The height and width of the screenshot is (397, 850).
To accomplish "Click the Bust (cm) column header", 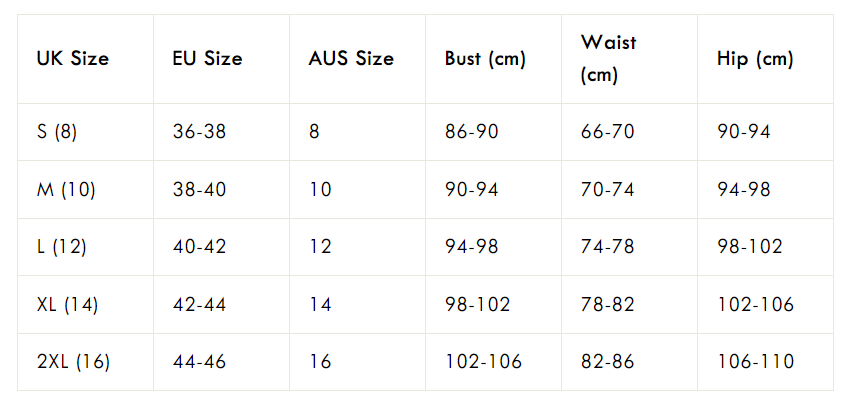I will (x=494, y=59).
